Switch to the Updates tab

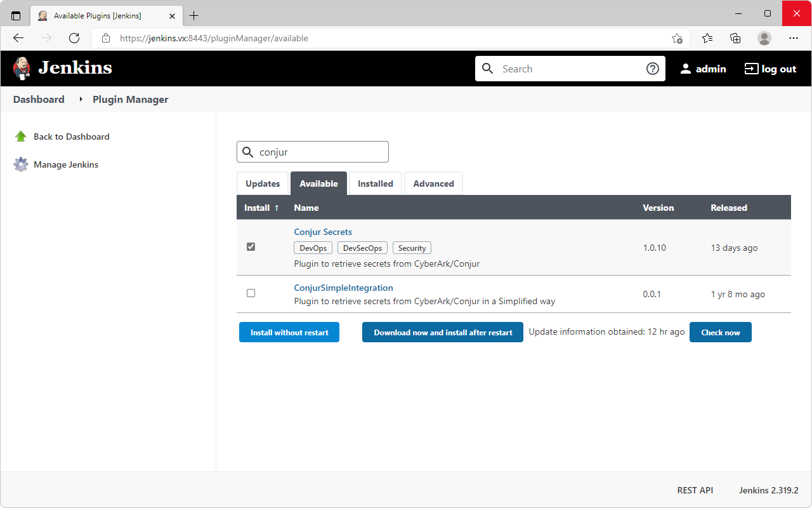[x=263, y=184]
